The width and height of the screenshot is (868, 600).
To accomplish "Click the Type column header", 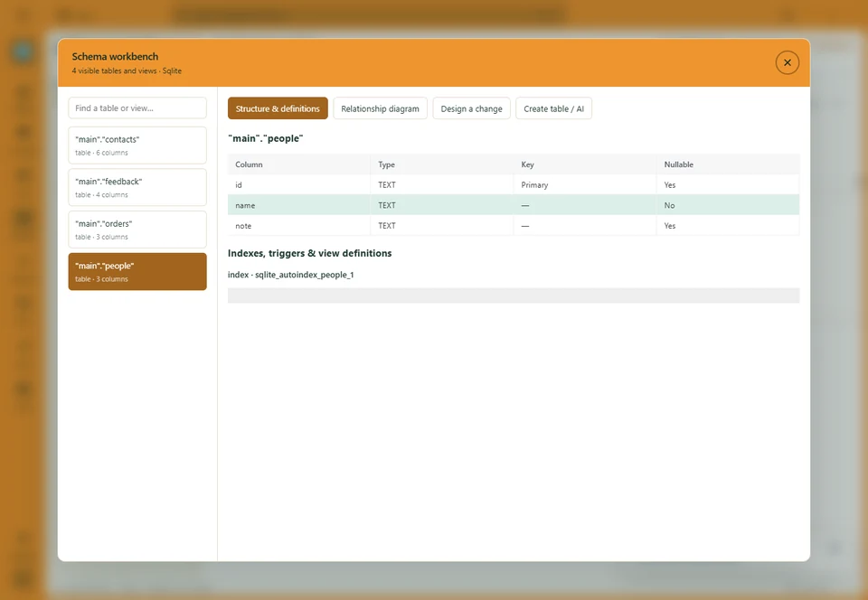I will (442, 164).
